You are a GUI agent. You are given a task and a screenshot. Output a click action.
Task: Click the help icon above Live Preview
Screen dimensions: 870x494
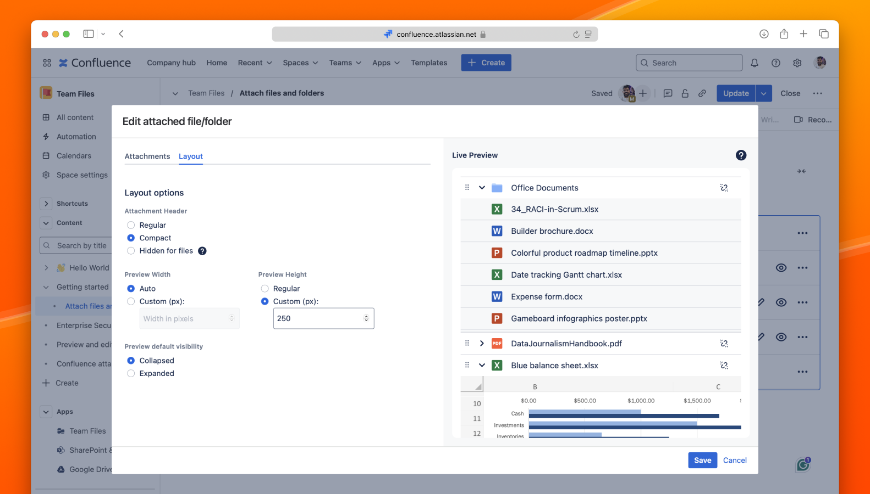(x=741, y=155)
